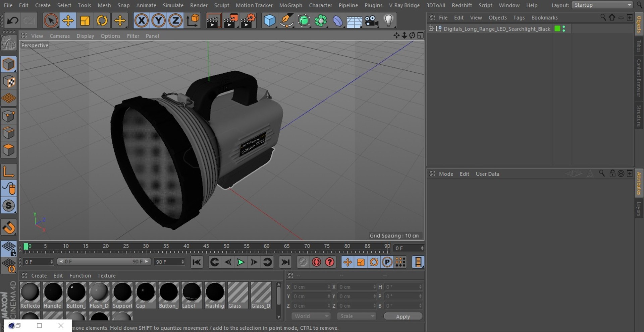Switch to Polygons mode
The width and height of the screenshot is (644, 332).
coord(9,150)
